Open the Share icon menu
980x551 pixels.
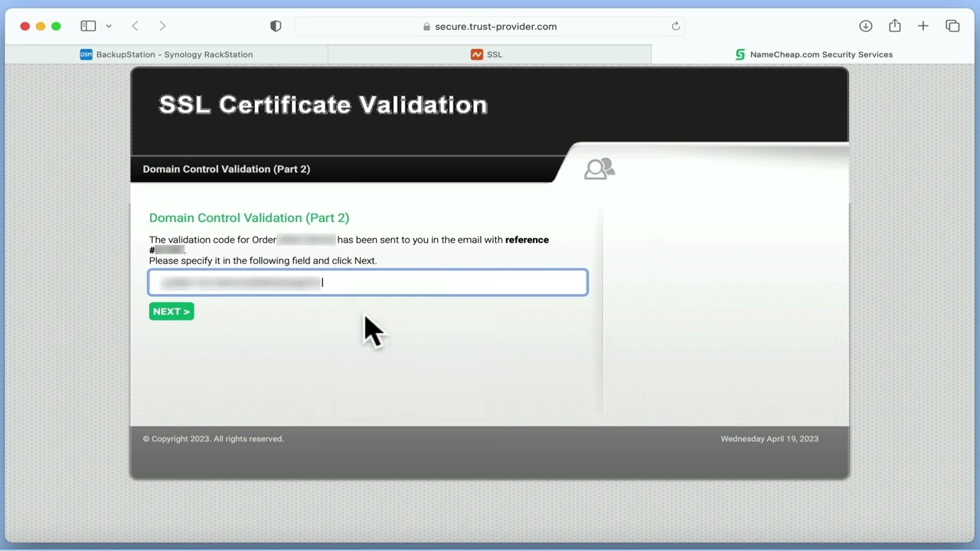894,26
